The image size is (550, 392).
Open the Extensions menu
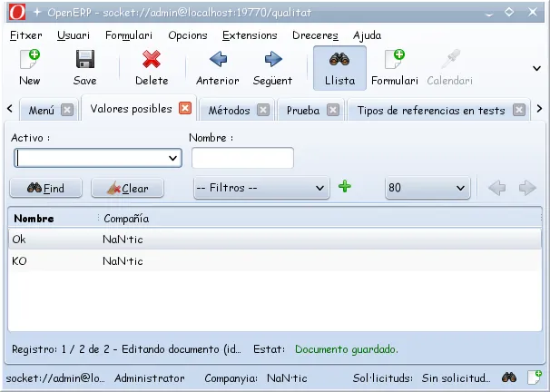(250, 35)
